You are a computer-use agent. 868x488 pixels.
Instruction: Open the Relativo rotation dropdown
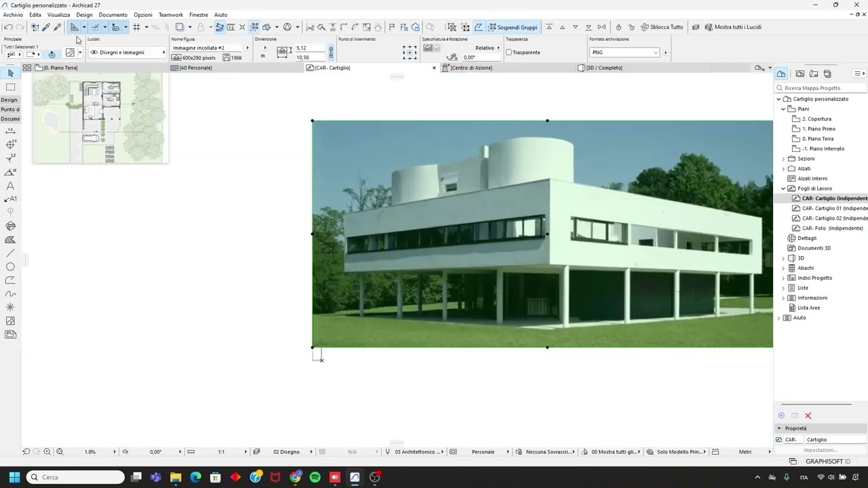487,48
